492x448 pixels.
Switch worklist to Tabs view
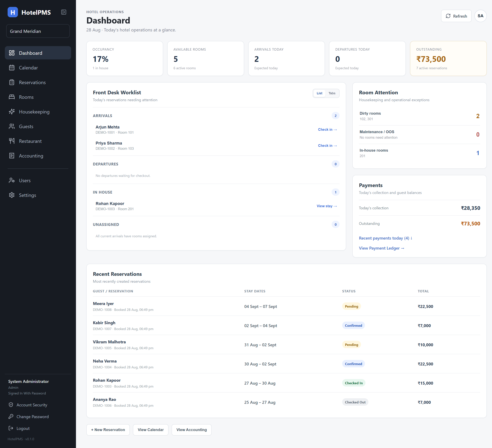(x=332, y=93)
